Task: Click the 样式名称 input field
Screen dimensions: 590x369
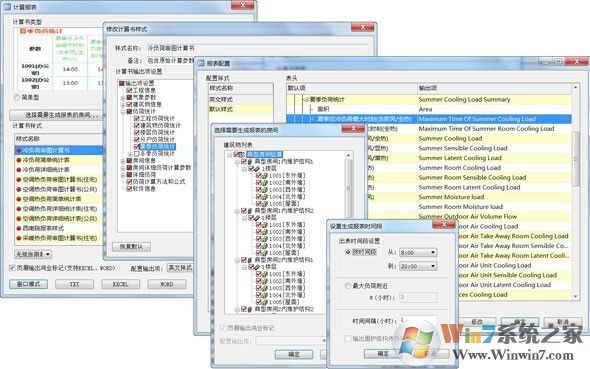Action: click(x=257, y=48)
